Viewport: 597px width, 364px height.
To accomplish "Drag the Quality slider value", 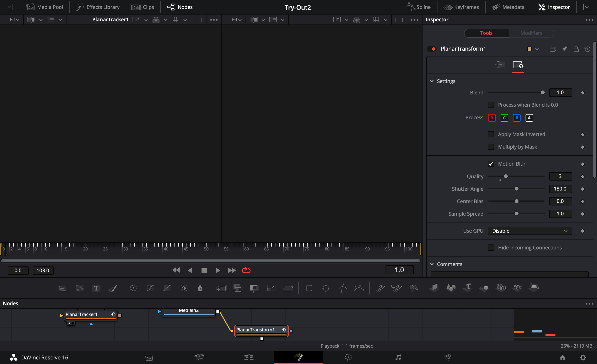I will point(506,176).
